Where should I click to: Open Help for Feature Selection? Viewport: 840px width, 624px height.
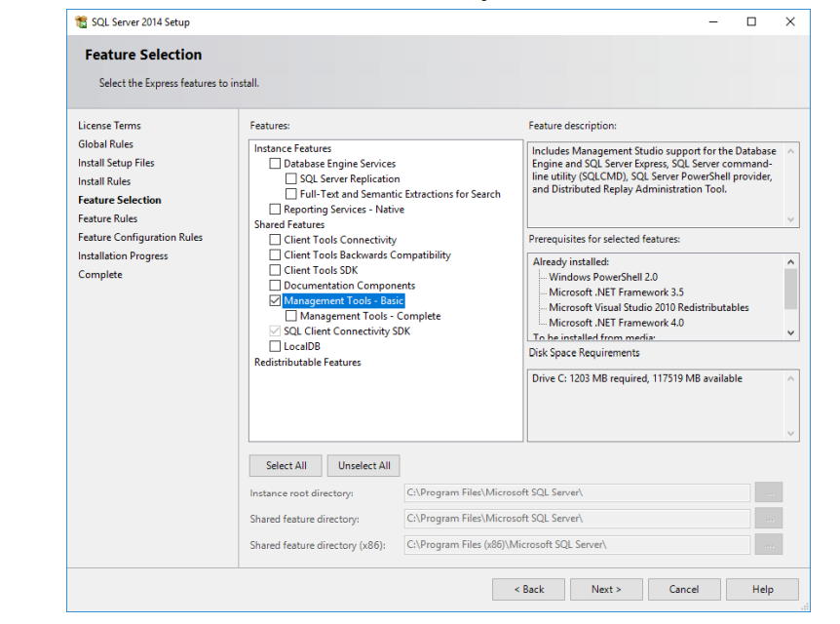tap(762, 589)
